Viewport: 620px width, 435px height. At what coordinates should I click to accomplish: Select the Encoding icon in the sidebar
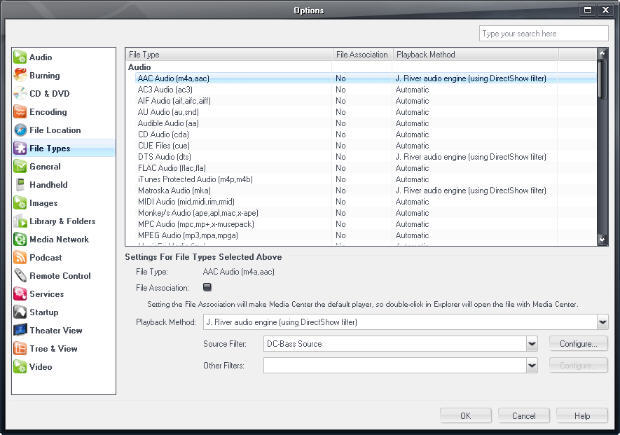[x=20, y=112]
